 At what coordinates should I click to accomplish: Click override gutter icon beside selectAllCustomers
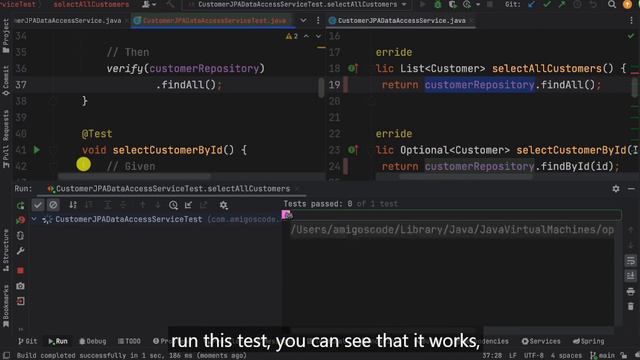(353, 69)
